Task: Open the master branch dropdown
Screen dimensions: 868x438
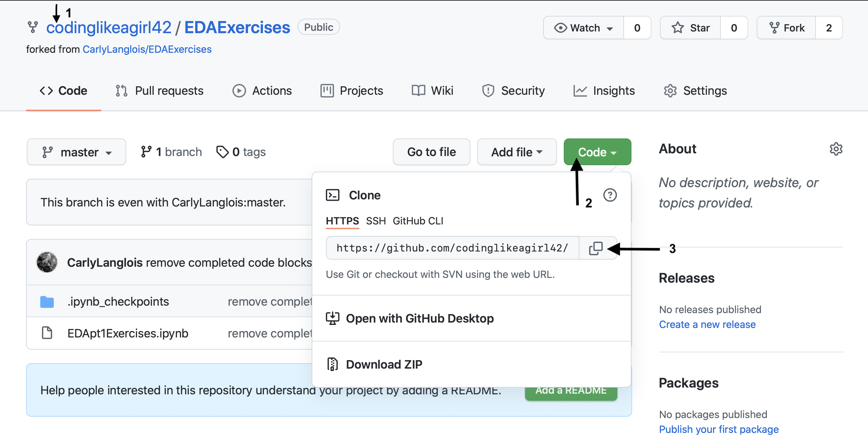Action: 76,152
